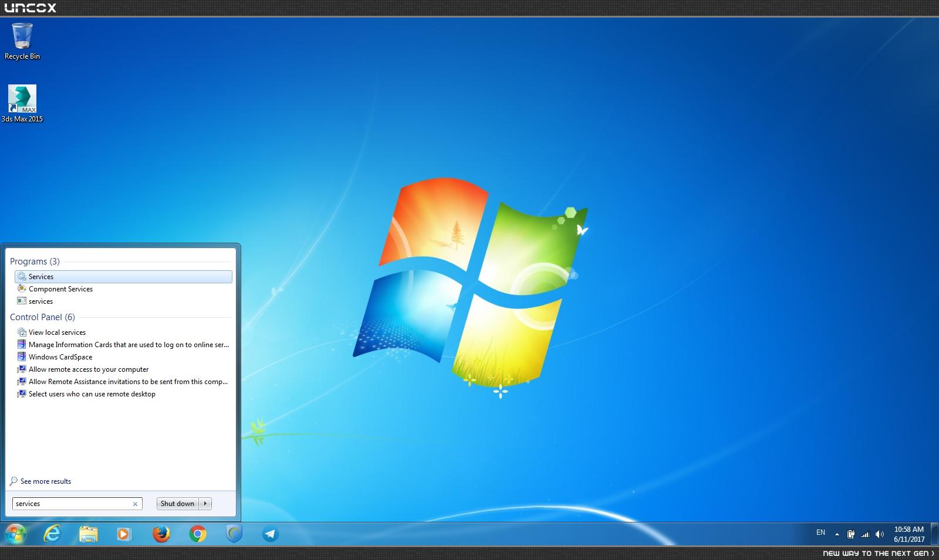
Task: Open the lowercase services program result
Action: click(x=123, y=301)
